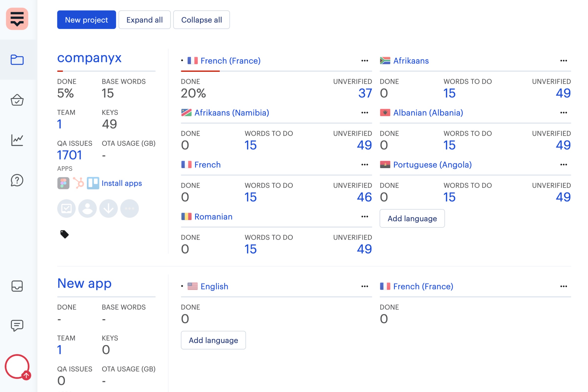Open the Projects folder icon in sidebar

tap(17, 60)
